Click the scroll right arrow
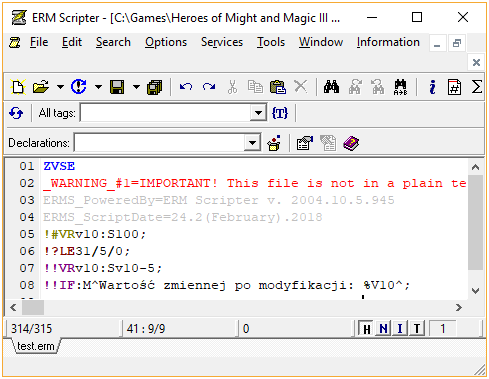Viewport: 489px width, 379px height. (459, 307)
